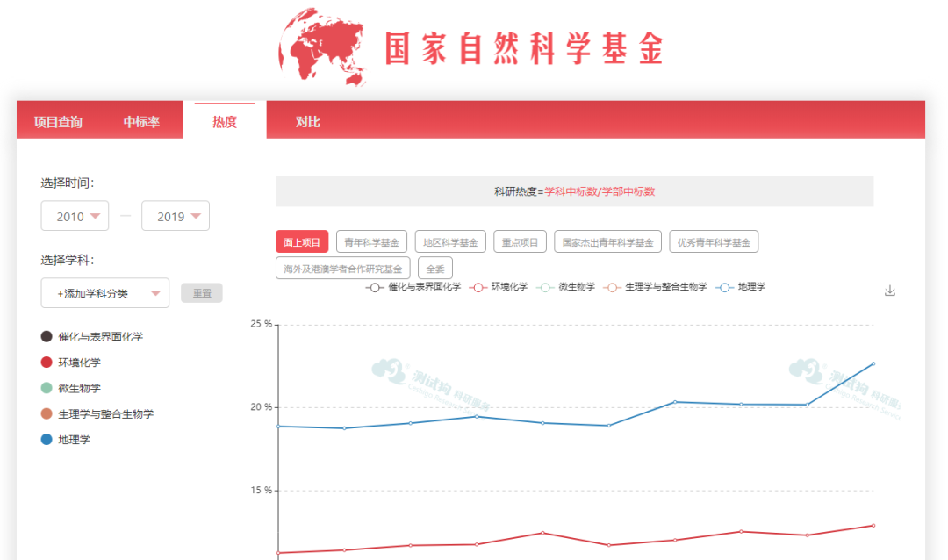Open the 2010 start year dropdown
Viewport: 948px width, 560px height.
[x=75, y=216]
